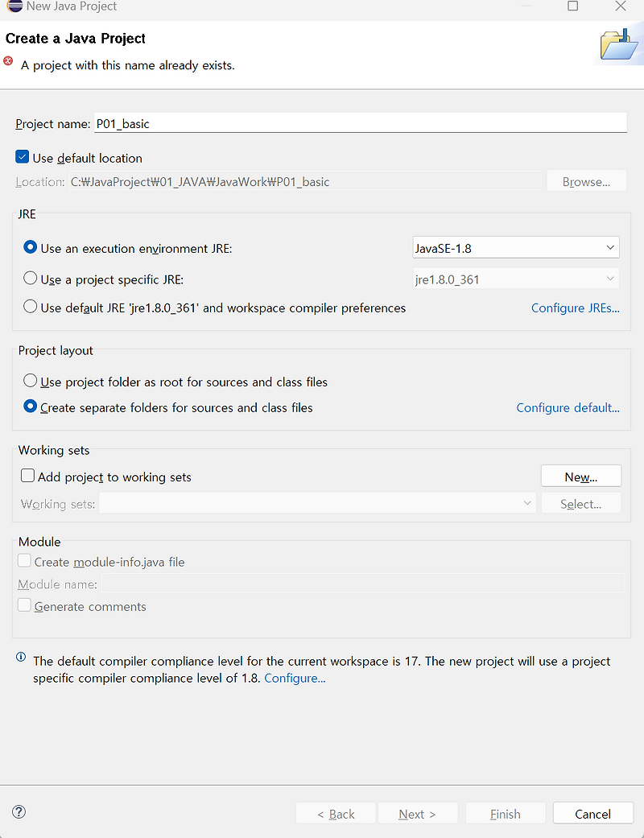
Task: Click the help question mark icon
Action: (19, 811)
